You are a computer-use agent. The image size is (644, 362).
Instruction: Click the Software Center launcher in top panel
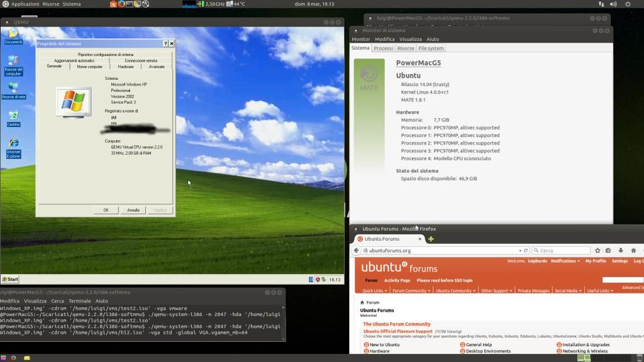pos(113,4)
